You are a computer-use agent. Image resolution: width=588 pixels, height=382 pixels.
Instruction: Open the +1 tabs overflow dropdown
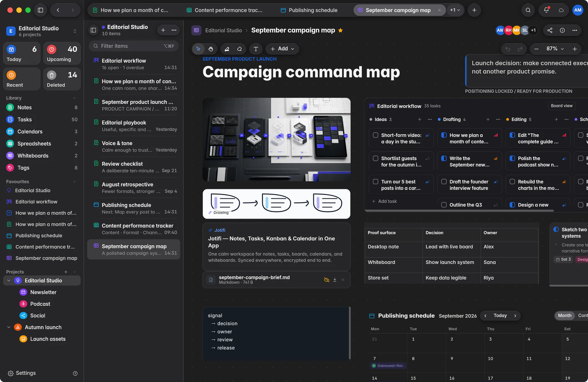pos(455,10)
